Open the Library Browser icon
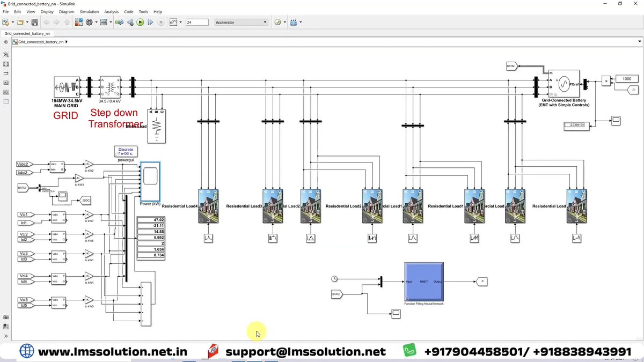 point(79,22)
